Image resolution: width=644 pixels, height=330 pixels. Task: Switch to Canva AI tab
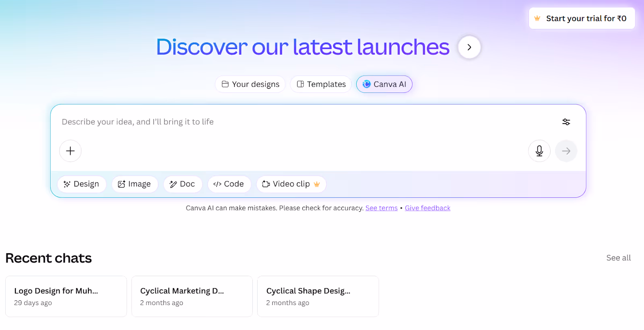[384, 84]
